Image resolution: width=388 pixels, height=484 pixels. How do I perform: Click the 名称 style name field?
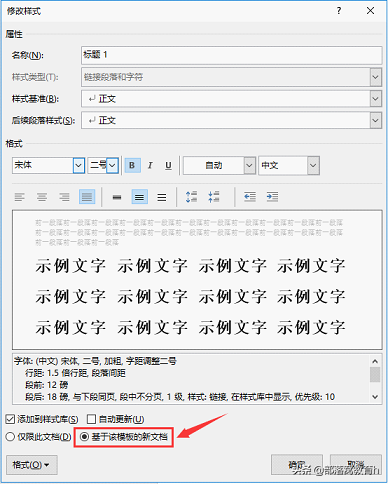[231, 55]
